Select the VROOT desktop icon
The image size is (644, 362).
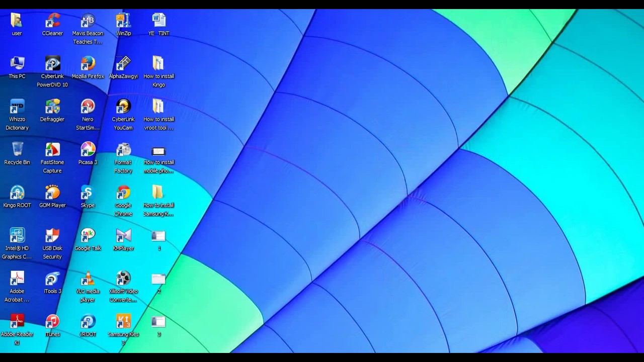[x=88, y=322]
